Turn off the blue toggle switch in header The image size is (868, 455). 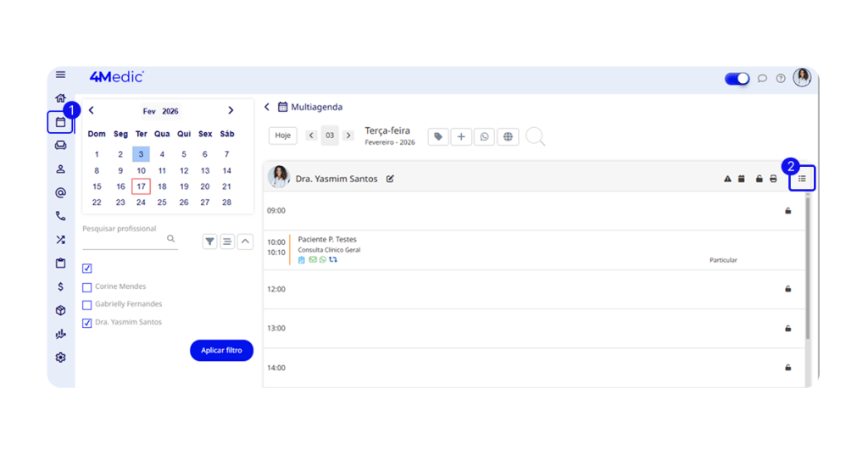(737, 79)
